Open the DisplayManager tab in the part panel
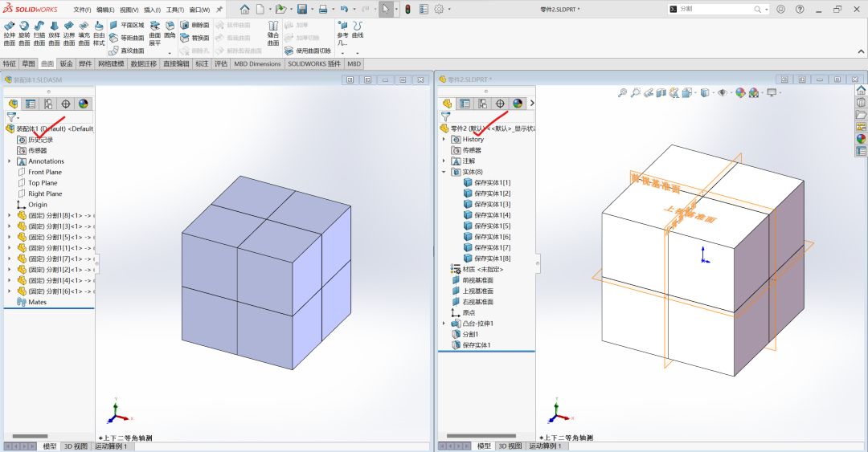 click(x=518, y=104)
